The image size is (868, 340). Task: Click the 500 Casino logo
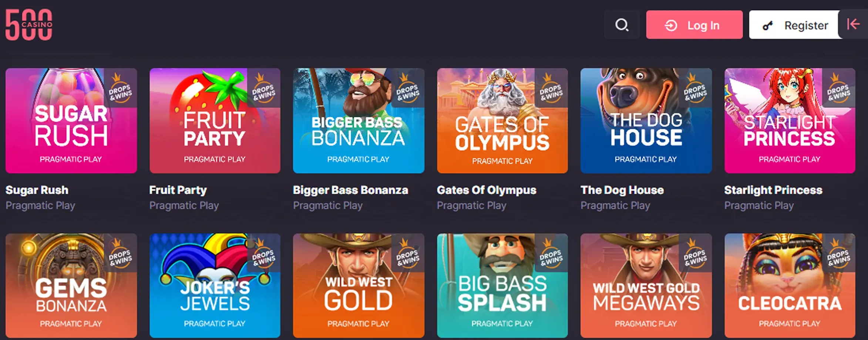29,24
